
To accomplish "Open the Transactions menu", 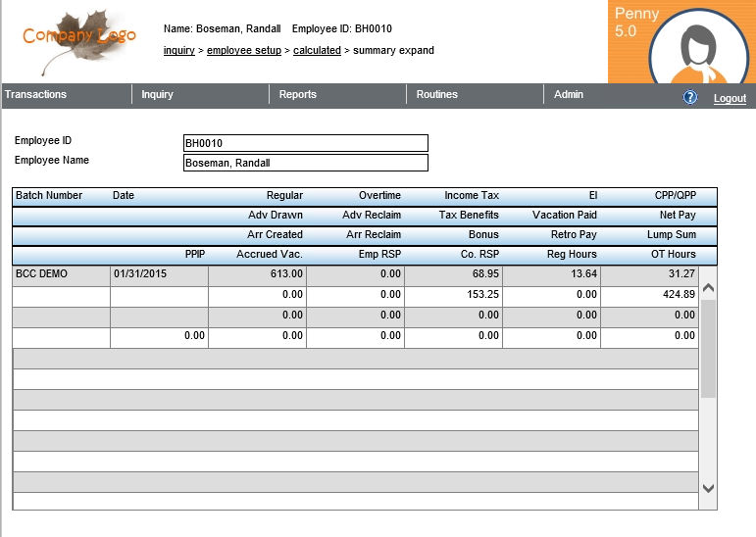I will pyautogui.click(x=36, y=95).
